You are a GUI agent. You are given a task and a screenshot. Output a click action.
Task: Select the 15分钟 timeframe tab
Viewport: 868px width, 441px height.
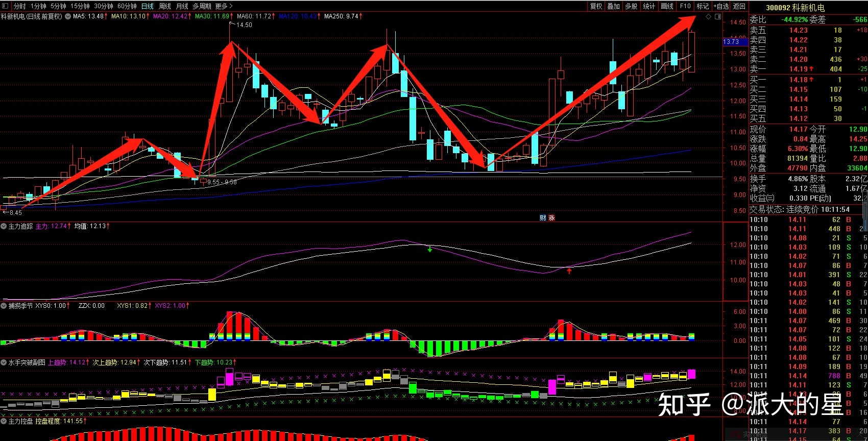(x=80, y=6)
